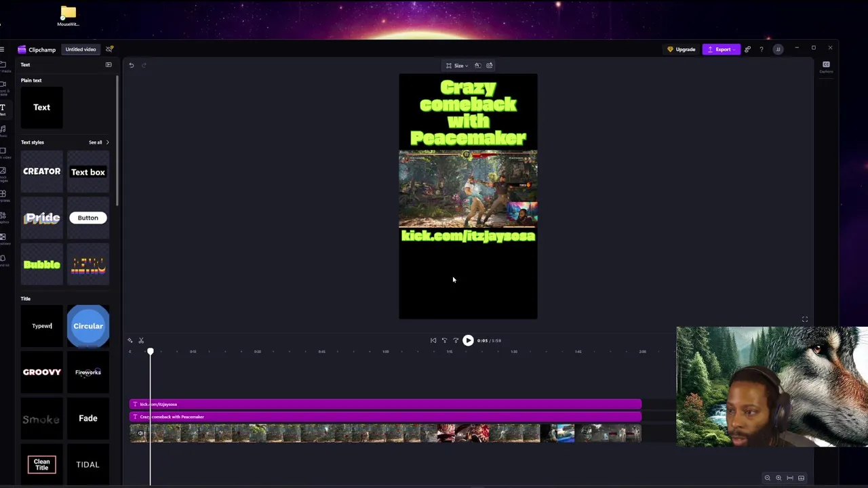Open the Graphics sidebar icon
This screenshot has width=868, height=488.
pyautogui.click(x=3, y=217)
